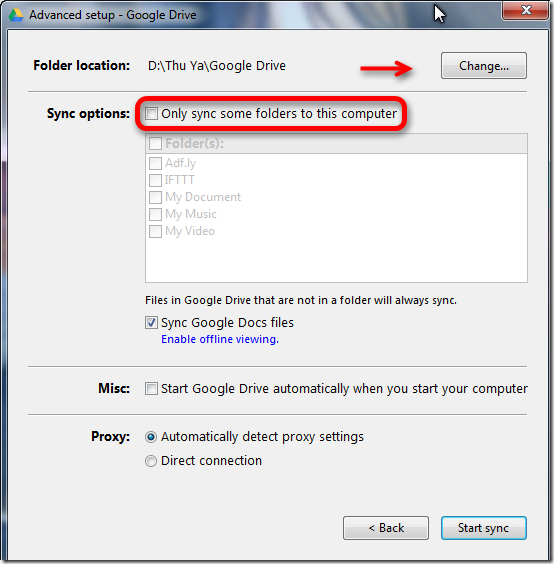
Task: Click the Adf.ly folder name
Action: pos(181,163)
